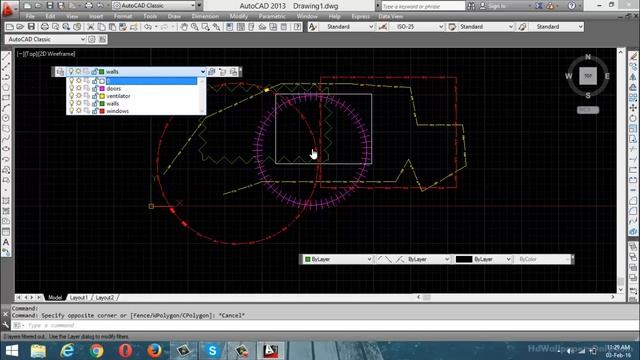The image size is (640, 360).
Task: Click the Plot printer icon in the Standard toolbar
Action: 44,27
